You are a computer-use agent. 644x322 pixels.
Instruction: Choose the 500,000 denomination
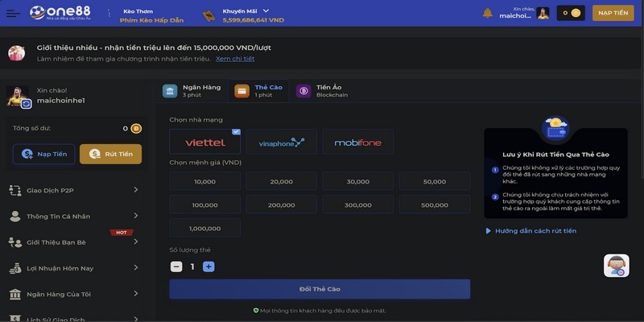(x=435, y=204)
